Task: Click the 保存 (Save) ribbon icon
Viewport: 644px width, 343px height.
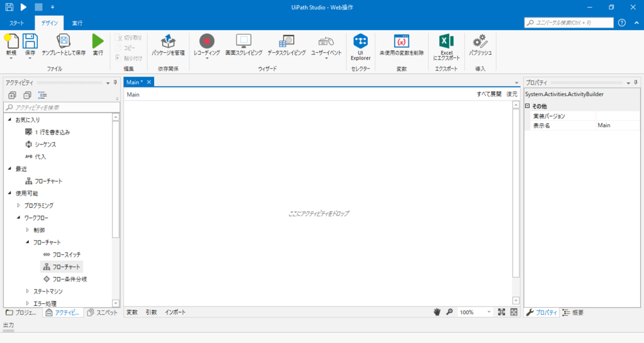Action: [x=30, y=41]
